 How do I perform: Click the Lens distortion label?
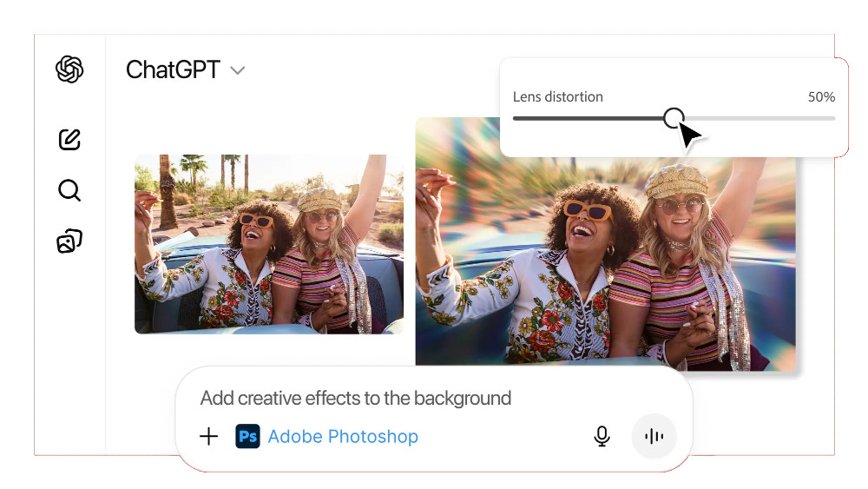[557, 97]
